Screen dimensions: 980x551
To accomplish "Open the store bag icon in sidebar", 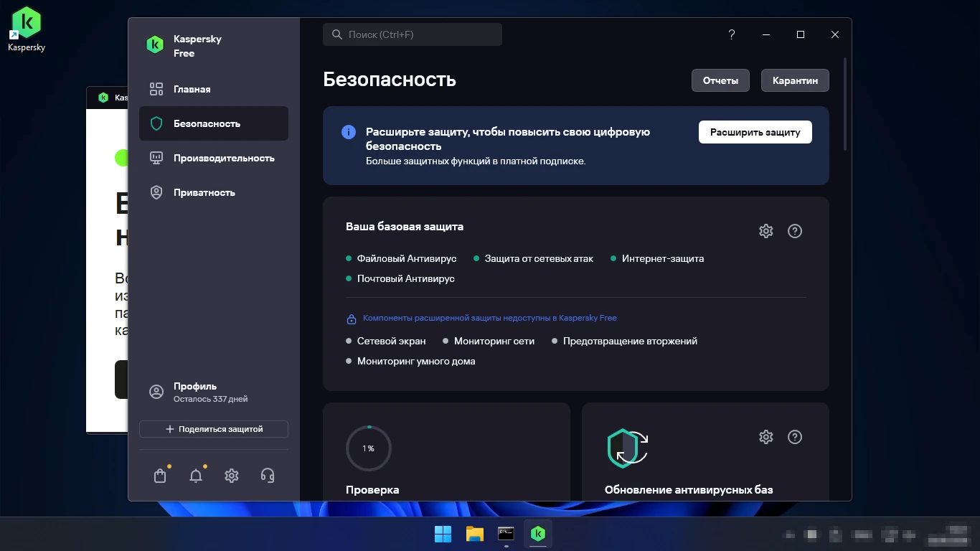I will click(160, 476).
